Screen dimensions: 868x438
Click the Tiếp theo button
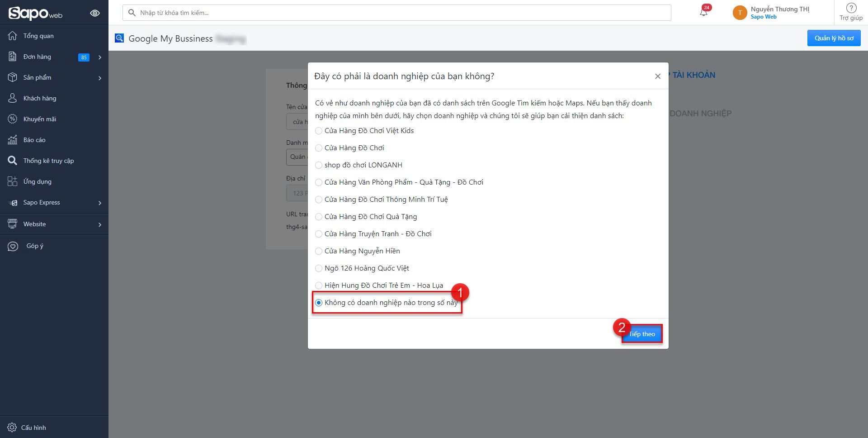642,334
